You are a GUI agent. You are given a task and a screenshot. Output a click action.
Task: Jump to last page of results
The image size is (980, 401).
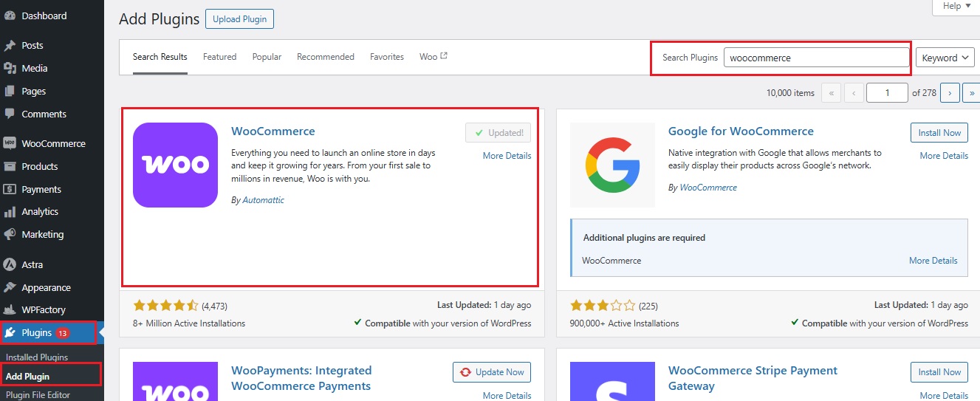point(971,93)
